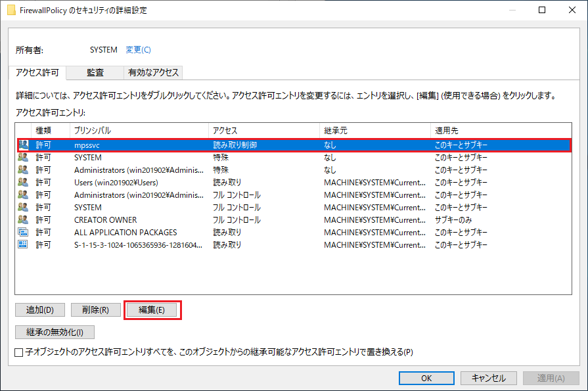Select the "ALL APPLICATION PACKAGES" entry name
This screenshot has width=588, height=391.
[x=125, y=232]
